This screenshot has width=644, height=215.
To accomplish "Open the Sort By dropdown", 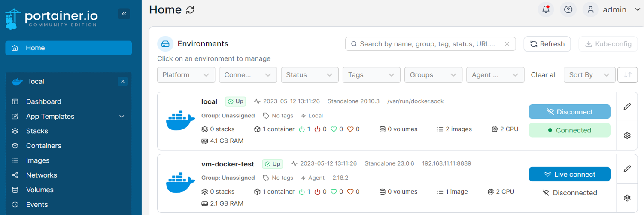I will click(x=589, y=75).
